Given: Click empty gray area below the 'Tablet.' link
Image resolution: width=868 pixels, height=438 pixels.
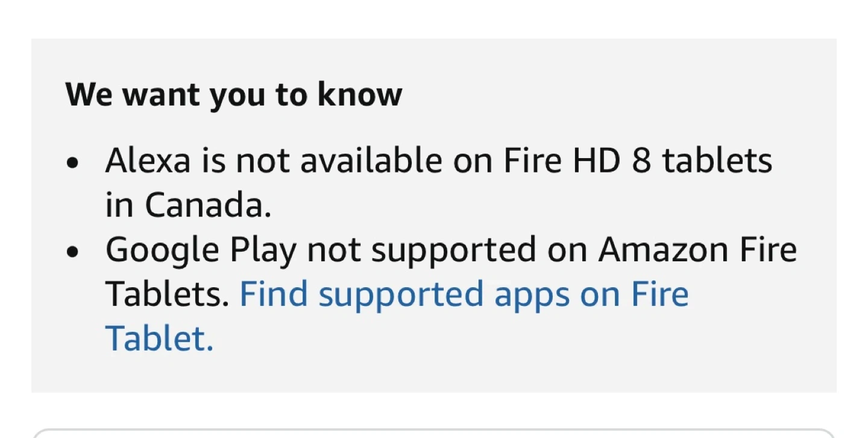Looking at the screenshot, I should click(x=434, y=374).
